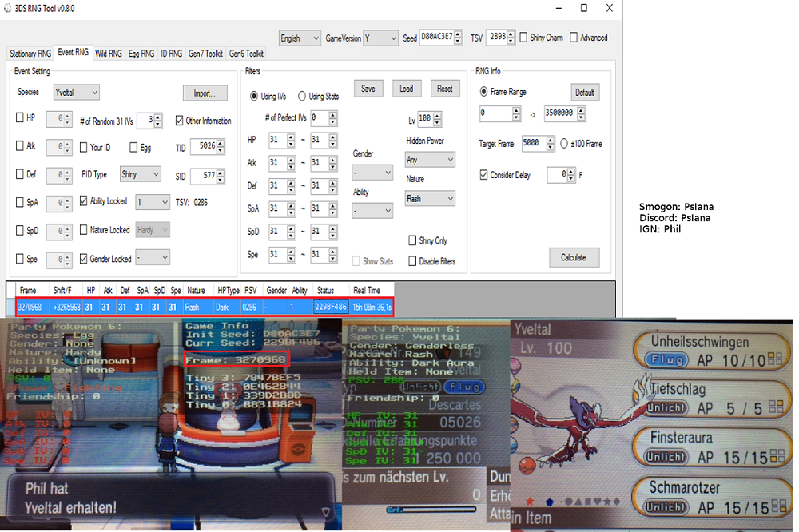The width and height of the screenshot is (799, 532).
Task: Go to the ID RNG tab
Action: (x=171, y=54)
